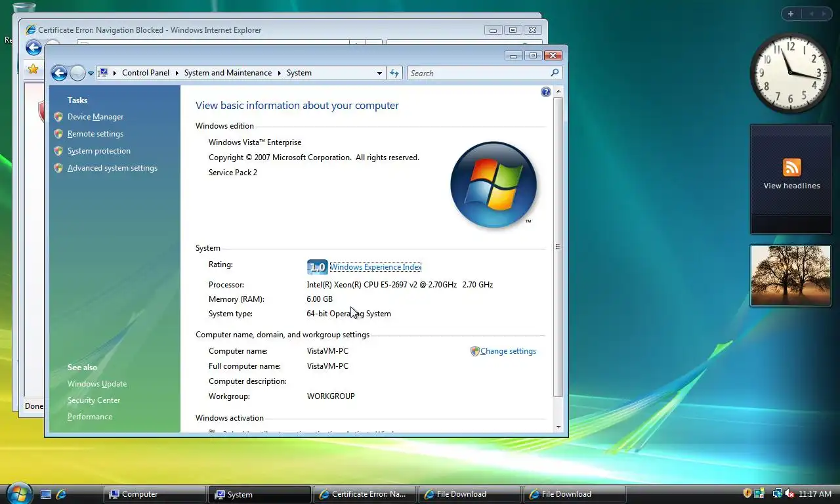This screenshot has height=504, width=840.
Task: Open Performance under See also
Action: pyautogui.click(x=90, y=417)
